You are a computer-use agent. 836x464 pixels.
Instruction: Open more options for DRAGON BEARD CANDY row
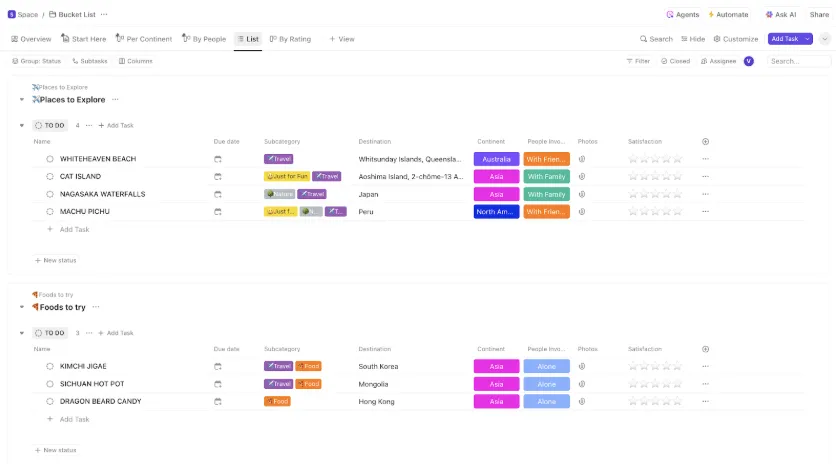705,402
